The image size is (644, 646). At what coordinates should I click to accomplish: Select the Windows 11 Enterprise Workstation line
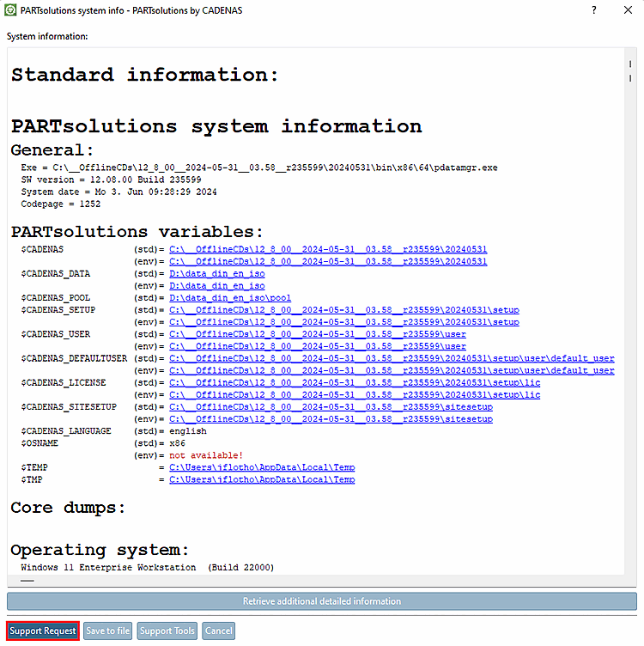(x=148, y=567)
